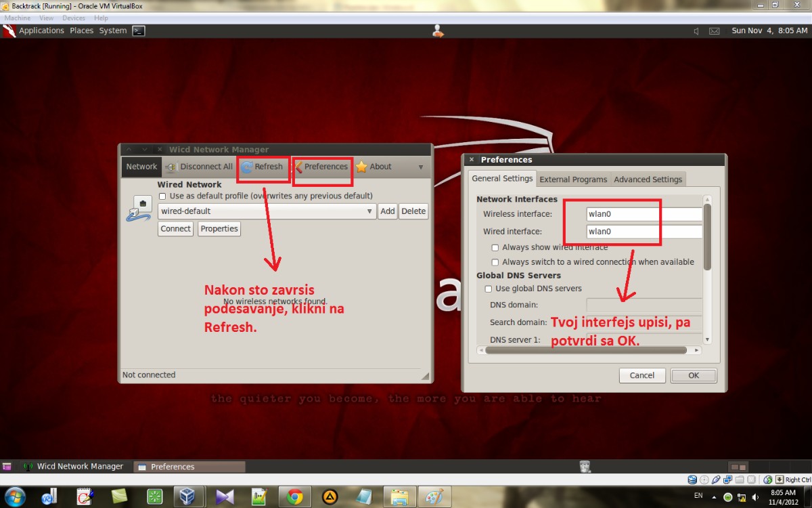
Task: Click the EN language indicator
Action: click(x=698, y=496)
